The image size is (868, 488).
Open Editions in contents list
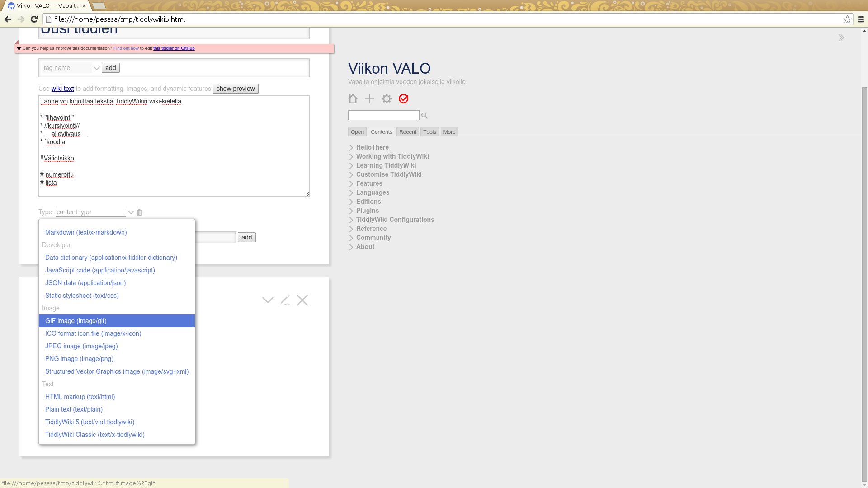tap(368, 202)
